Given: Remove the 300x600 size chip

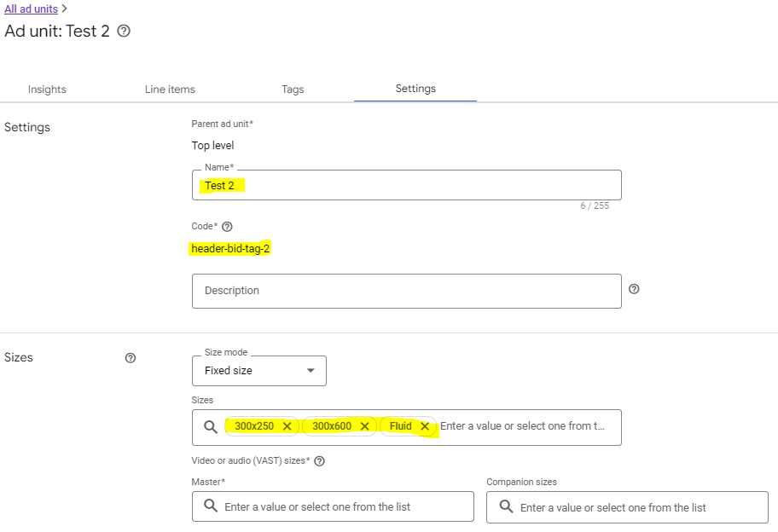Looking at the screenshot, I should (x=364, y=426).
